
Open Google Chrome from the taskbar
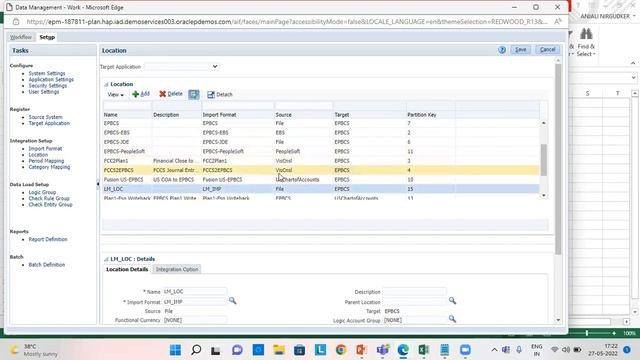341,350
